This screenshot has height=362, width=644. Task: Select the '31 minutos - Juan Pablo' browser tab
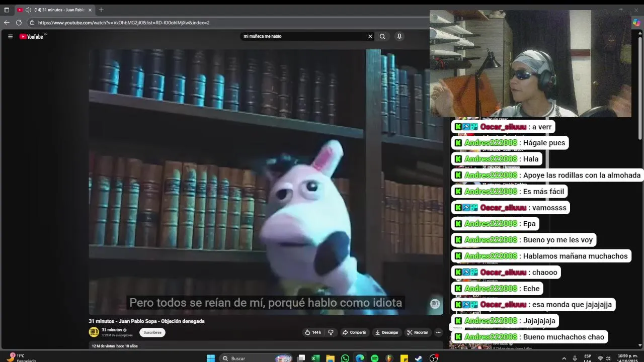click(54, 10)
